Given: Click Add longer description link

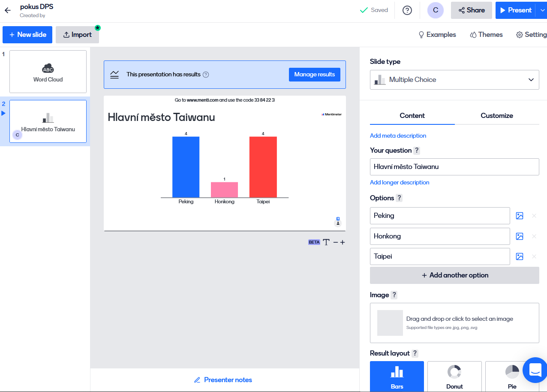Looking at the screenshot, I should tap(400, 183).
